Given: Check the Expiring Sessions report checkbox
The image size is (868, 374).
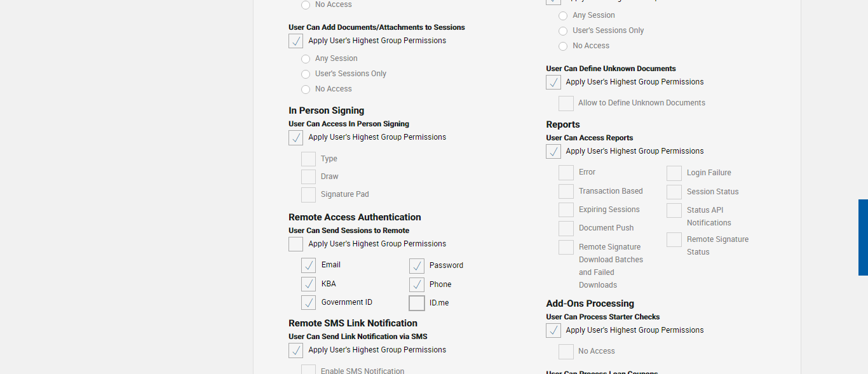Looking at the screenshot, I should pos(566,210).
